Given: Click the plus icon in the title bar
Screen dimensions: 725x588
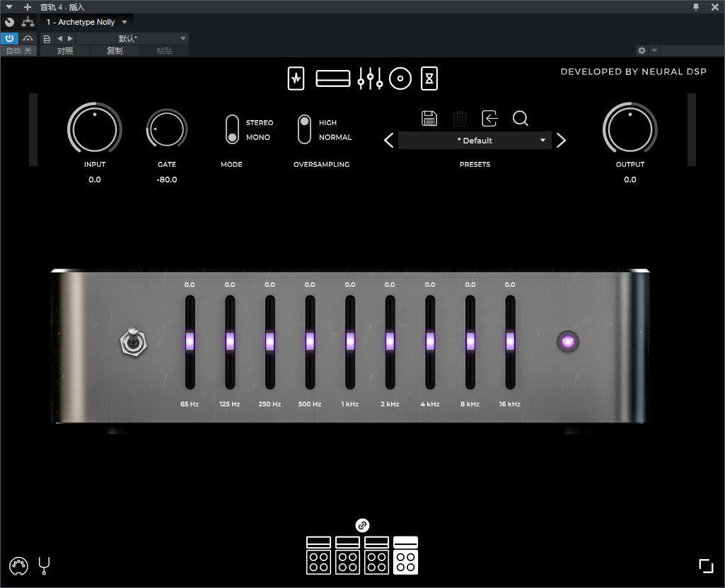Looking at the screenshot, I should click(28, 7).
